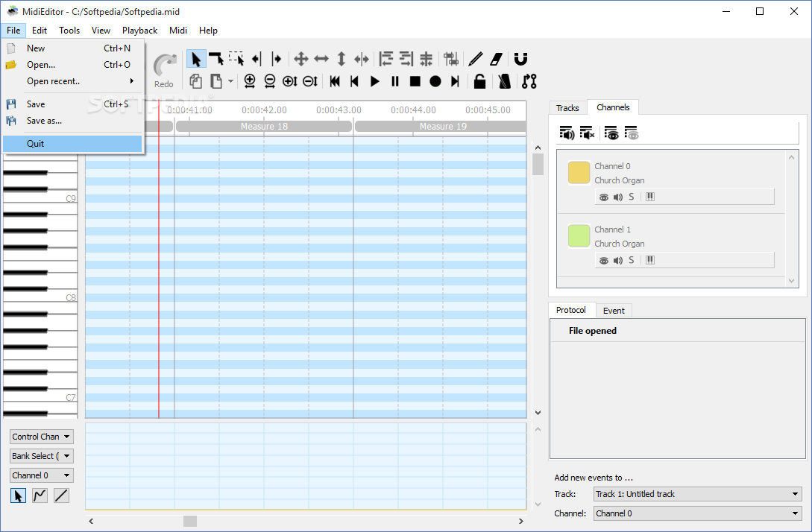Screen dimensions: 812x532
Task: Stop playback with the square button
Action: pyautogui.click(x=415, y=81)
